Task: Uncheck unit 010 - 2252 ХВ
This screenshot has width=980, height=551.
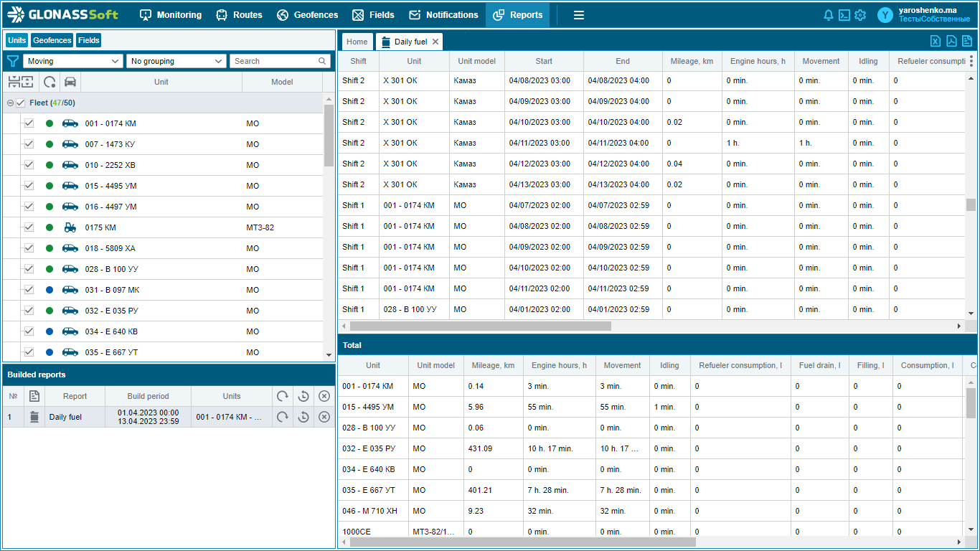Action: 29,165
